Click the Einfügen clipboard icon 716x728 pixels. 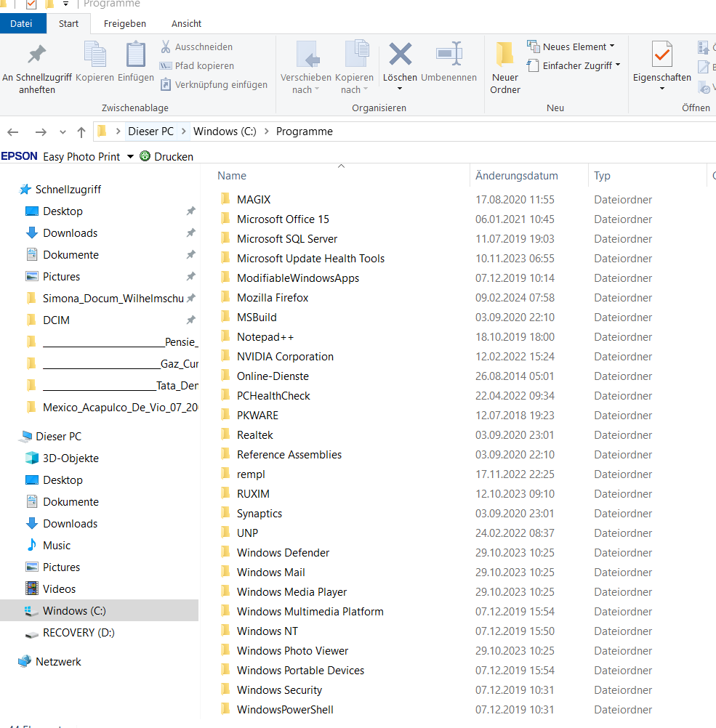coord(136,54)
